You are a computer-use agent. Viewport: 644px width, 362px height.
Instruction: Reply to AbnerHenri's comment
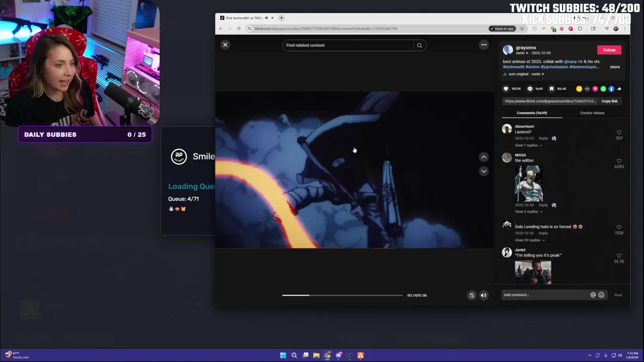[543, 138]
